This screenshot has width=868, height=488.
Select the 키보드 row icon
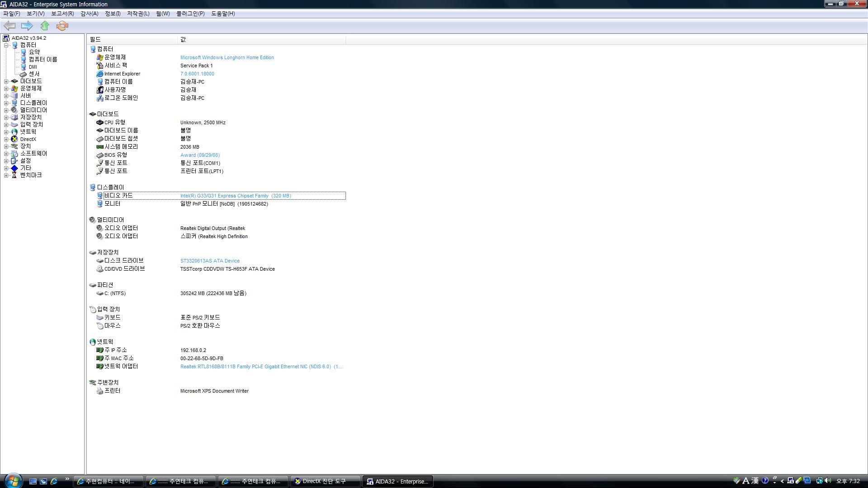(100, 318)
